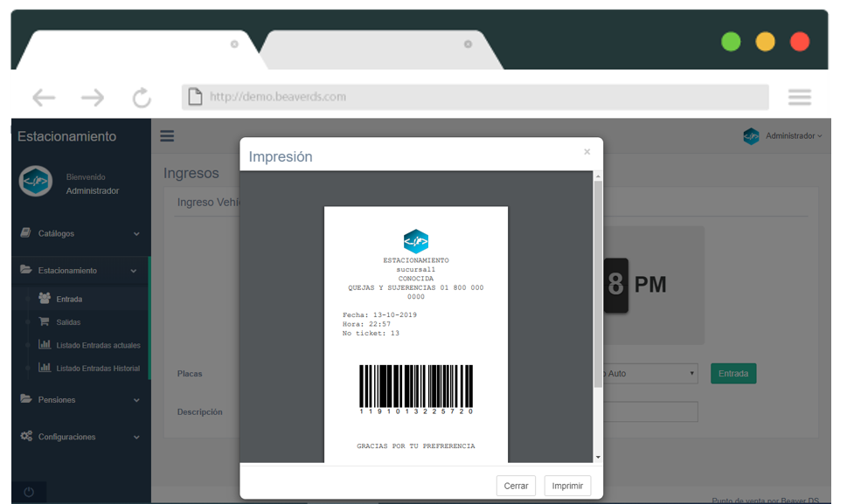Click the Pensiones folder icon
Screen dimensions: 847x504
(26, 399)
